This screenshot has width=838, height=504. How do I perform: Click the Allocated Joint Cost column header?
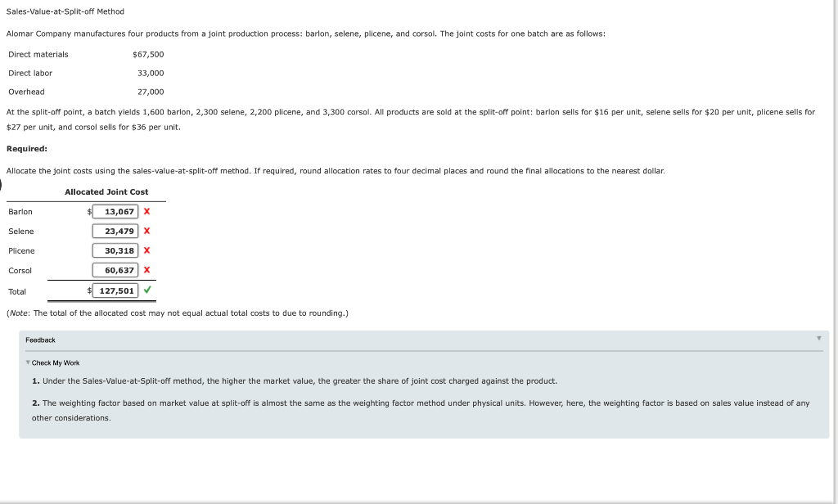point(106,191)
